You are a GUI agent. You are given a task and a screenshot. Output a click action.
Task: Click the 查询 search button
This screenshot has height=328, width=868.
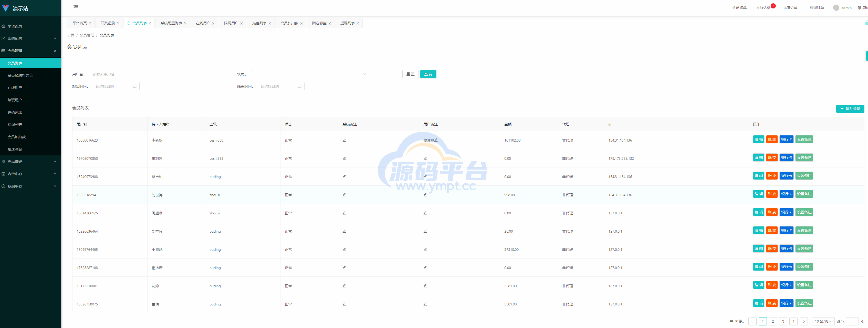pos(428,74)
